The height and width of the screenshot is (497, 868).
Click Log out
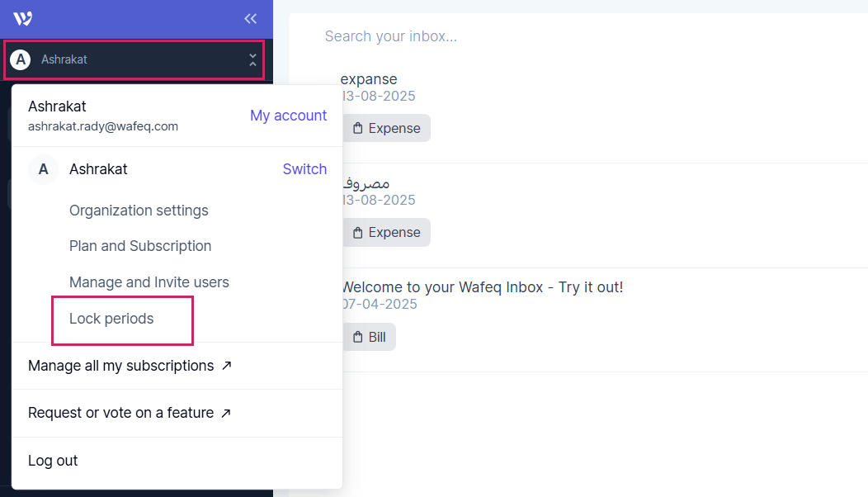[x=53, y=461]
